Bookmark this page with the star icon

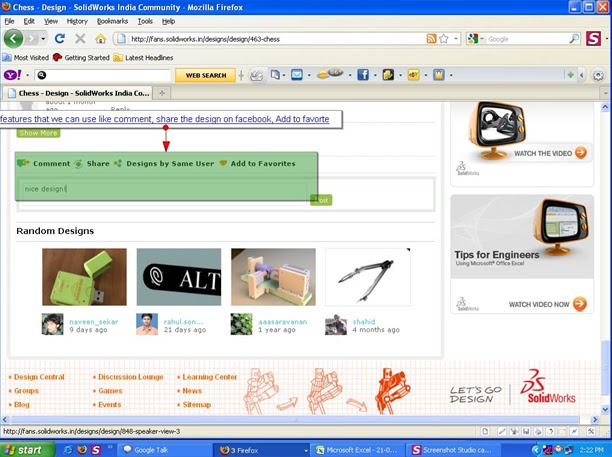[x=444, y=39]
